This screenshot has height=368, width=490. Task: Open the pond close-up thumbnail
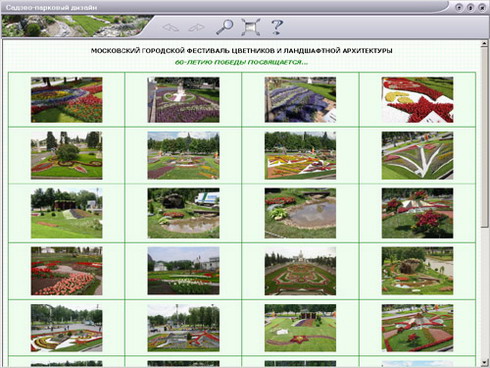[300, 213]
